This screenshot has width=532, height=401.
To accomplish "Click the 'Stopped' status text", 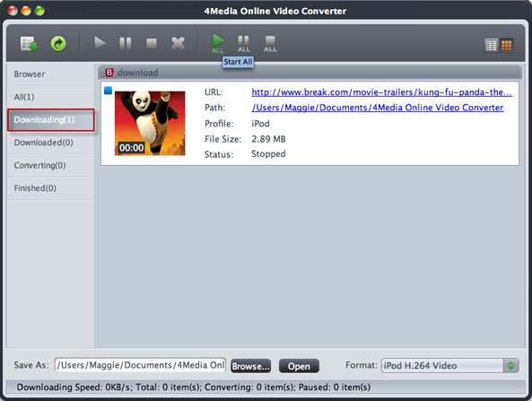I will [x=268, y=154].
